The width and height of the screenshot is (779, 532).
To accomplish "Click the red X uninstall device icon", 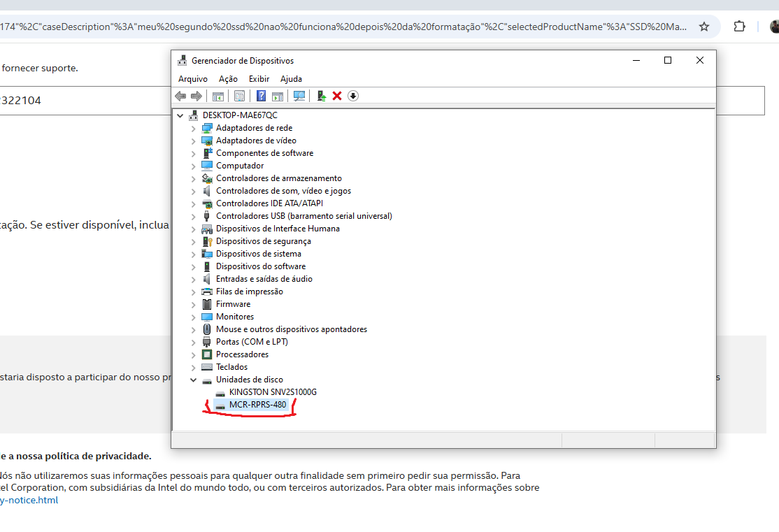I will (x=337, y=96).
